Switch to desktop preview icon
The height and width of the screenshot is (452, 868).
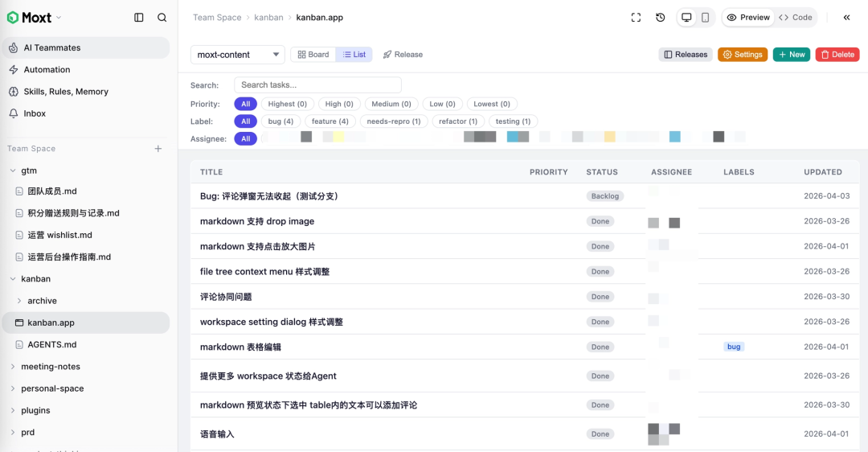(686, 18)
